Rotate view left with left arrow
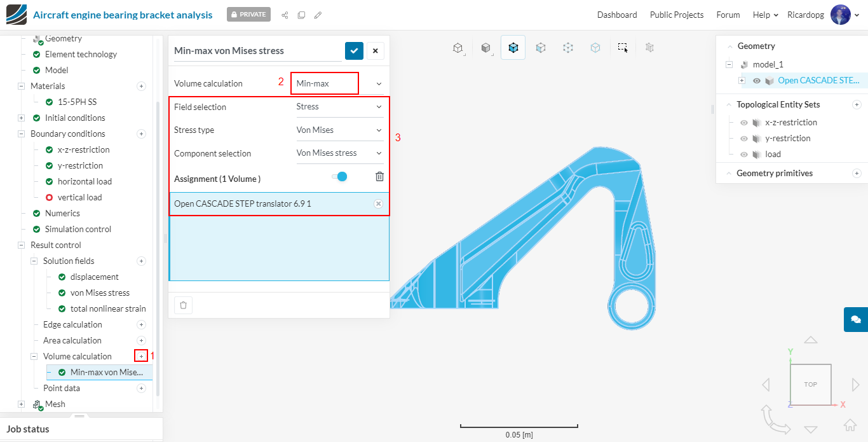The width and height of the screenshot is (868, 442). click(766, 384)
